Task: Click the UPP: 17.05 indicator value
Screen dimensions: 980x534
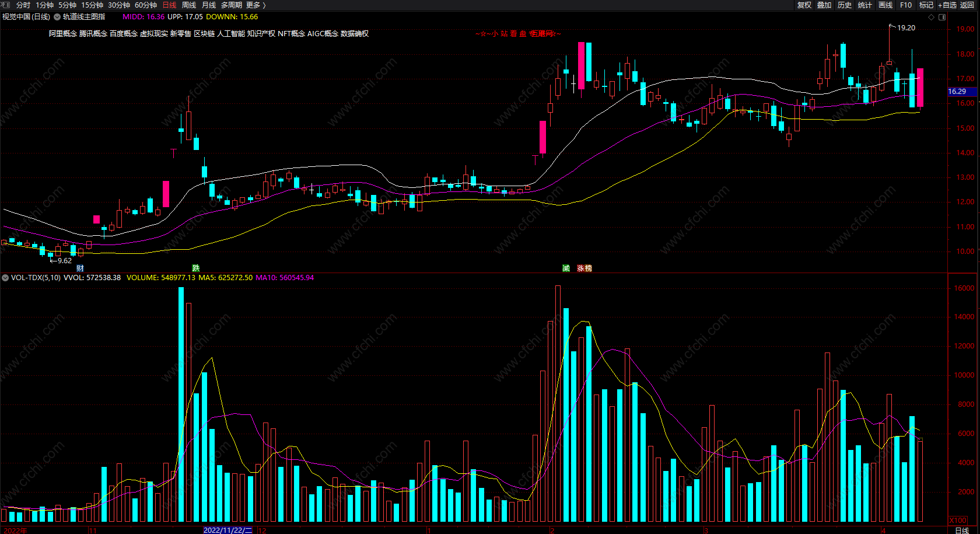Action: (x=185, y=17)
